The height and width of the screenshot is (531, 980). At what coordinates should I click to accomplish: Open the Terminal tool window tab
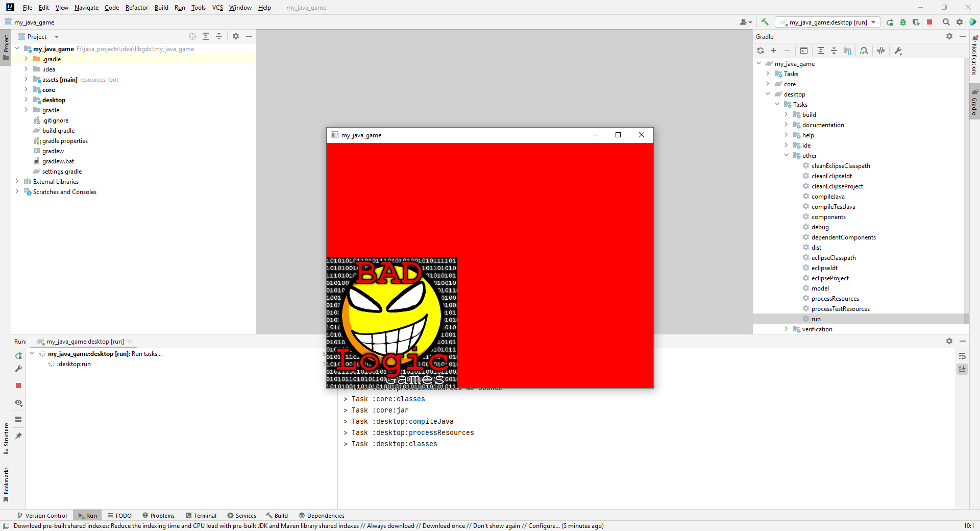pyautogui.click(x=201, y=516)
